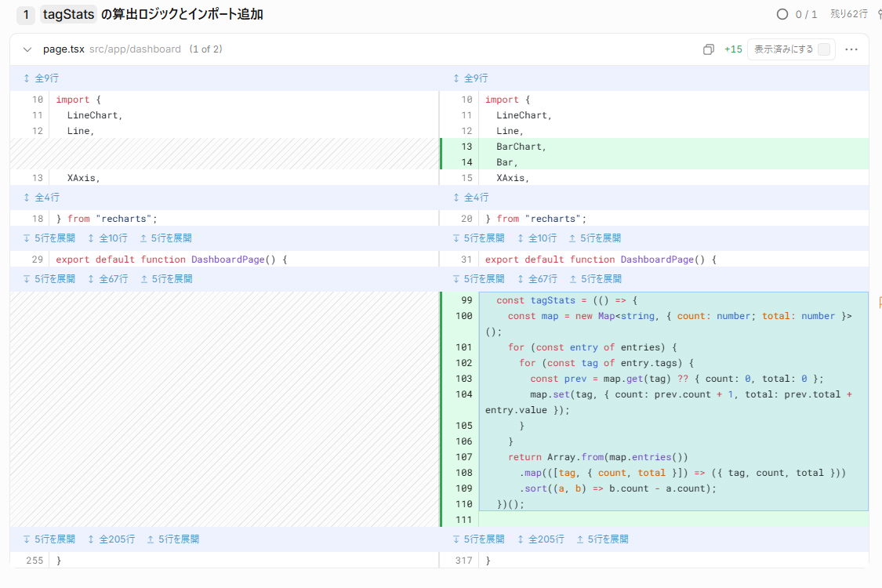Expand 全4行 in the new-code right pane

(471, 198)
